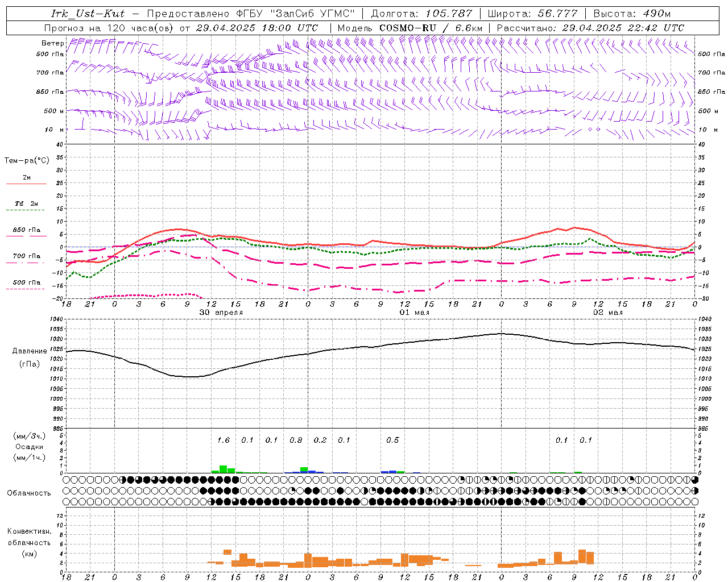Click the date label 30 апреля
The height and width of the screenshot is (582, 728).
click(x=221, y=313)
